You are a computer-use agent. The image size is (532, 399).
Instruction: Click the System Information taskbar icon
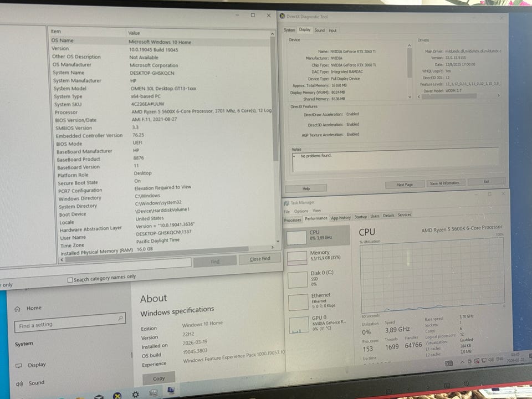pos(171,390)
